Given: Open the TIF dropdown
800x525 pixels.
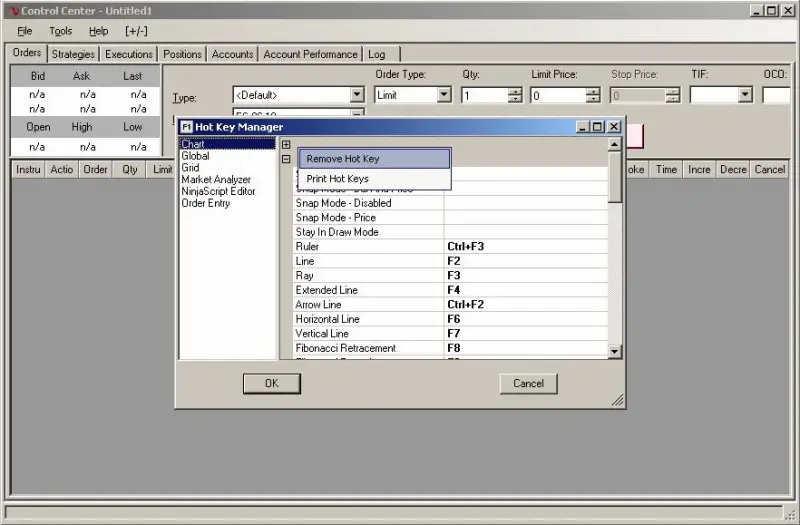Looking at the screenshot, I should click(x=745, y=95).
